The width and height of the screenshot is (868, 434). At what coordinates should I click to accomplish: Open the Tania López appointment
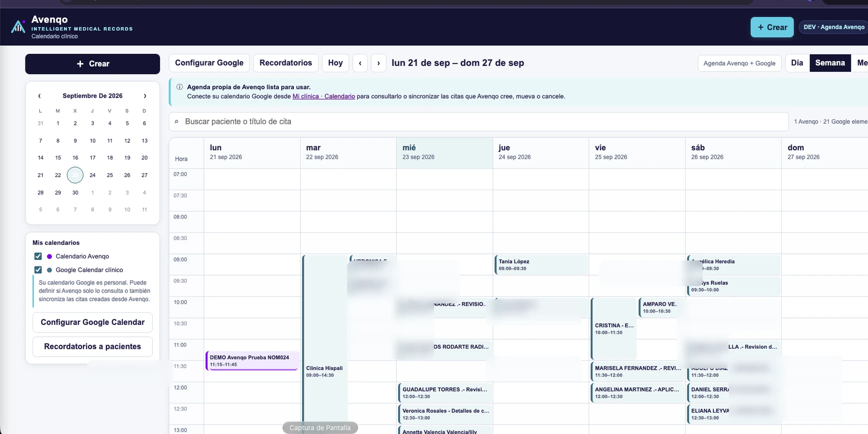[x=541, y=265]
